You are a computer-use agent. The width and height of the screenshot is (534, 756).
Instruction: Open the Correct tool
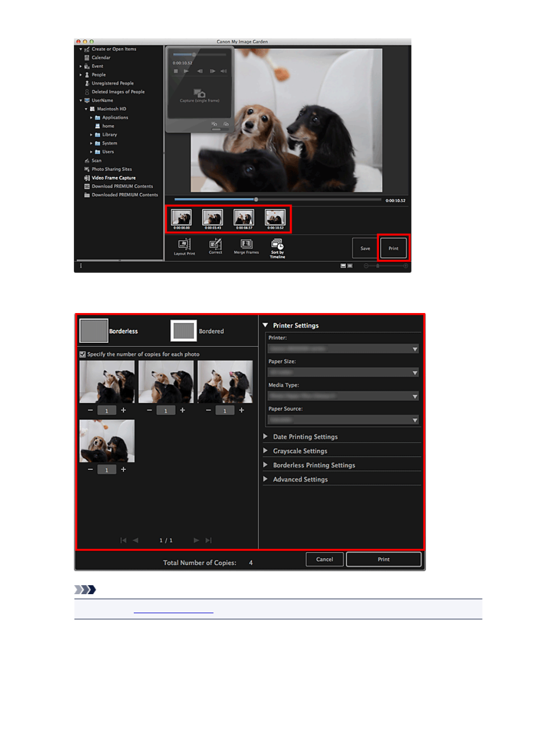(x=216, y=244)
